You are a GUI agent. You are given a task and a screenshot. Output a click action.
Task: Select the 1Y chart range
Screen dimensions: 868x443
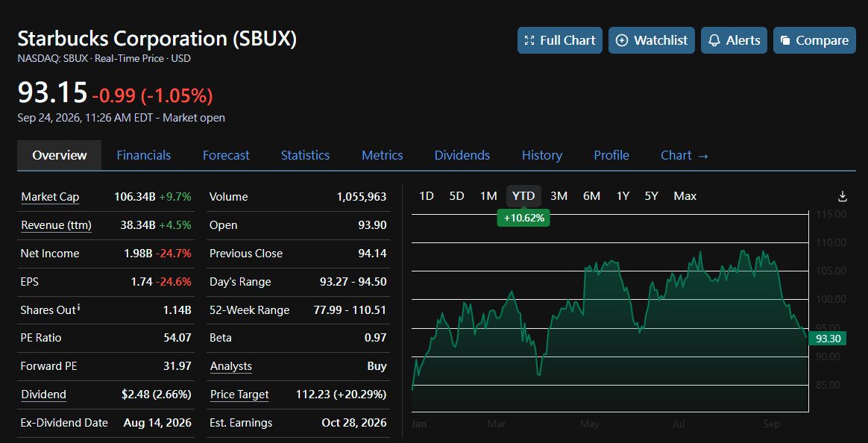tap(623, 196)
